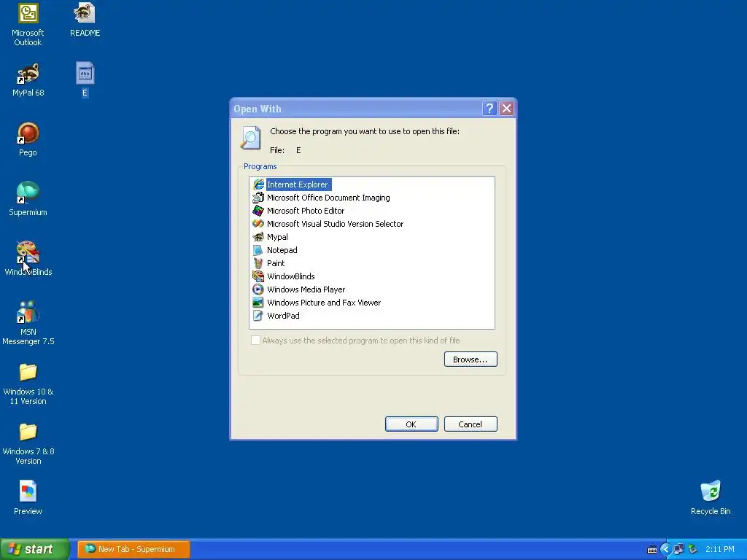
Task: Click the Windows Picture and Fax Viewer icon
Action: [258, 303]
